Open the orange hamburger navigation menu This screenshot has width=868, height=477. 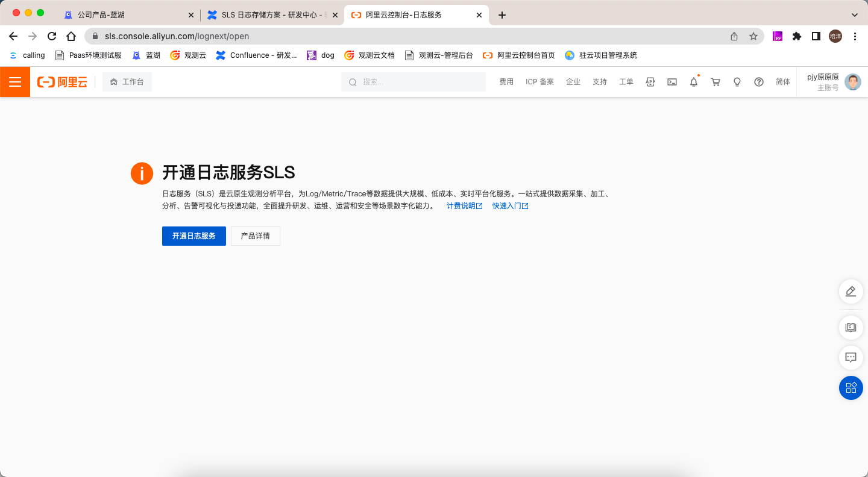(15, 82)
